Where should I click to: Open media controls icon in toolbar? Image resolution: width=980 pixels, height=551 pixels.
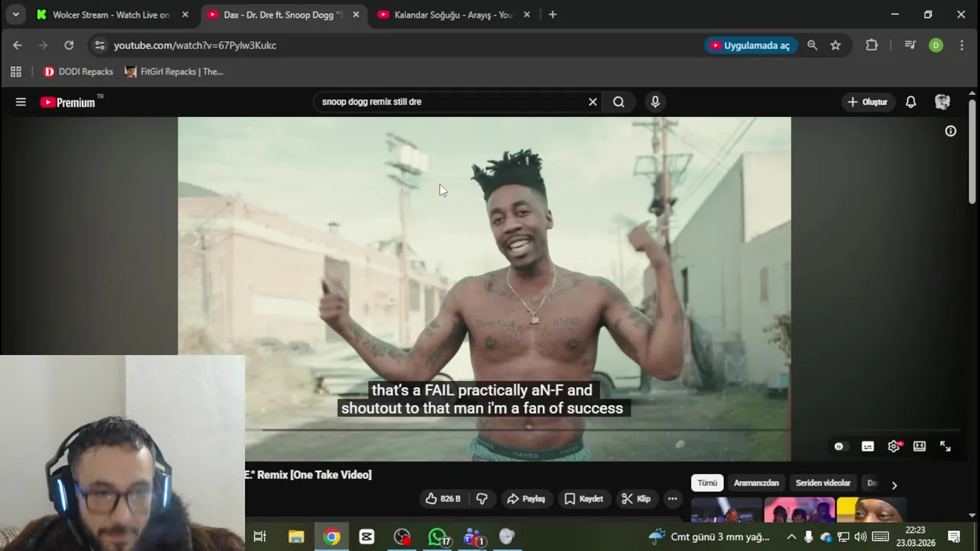[910, 45]
